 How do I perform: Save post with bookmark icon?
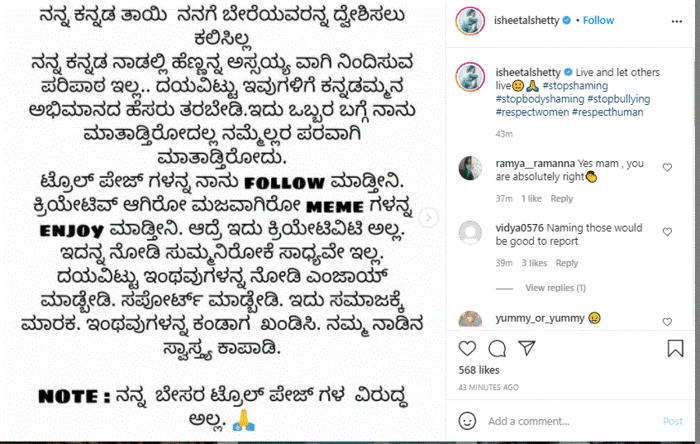675,349
